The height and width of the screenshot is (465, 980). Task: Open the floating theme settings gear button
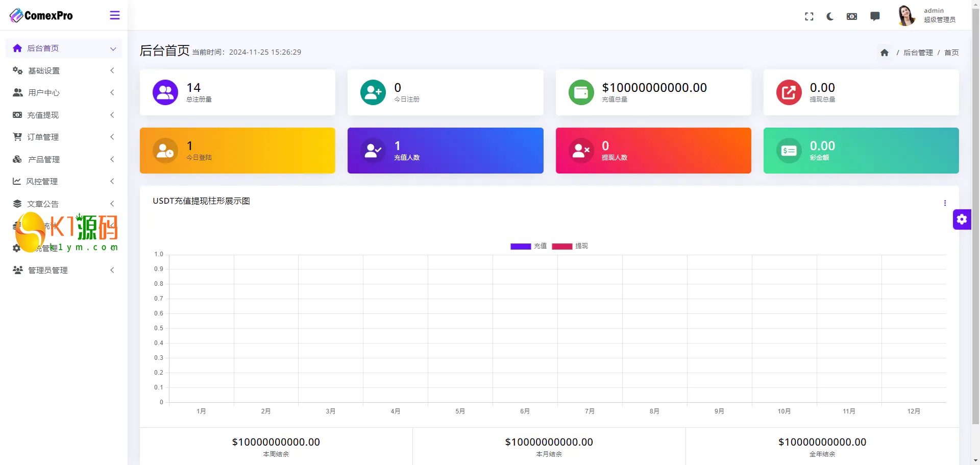pos(962,219)
